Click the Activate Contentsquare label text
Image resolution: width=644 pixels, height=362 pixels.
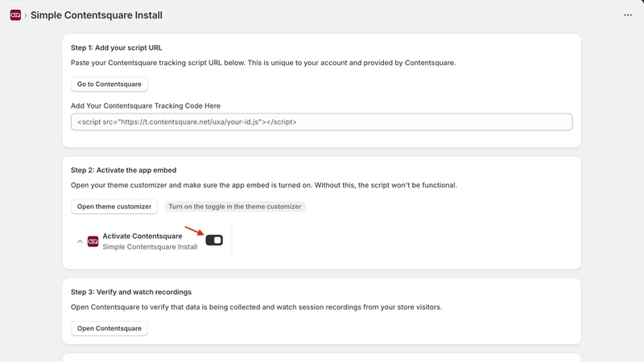(142, 236)
